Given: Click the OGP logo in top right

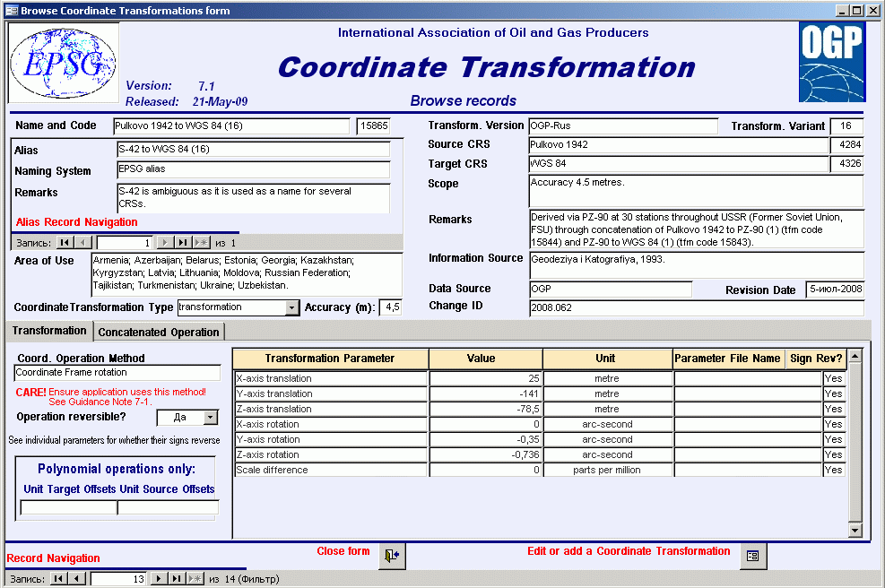Looking at the screenshot, I should pyautogui.click(x=832, y=62).
